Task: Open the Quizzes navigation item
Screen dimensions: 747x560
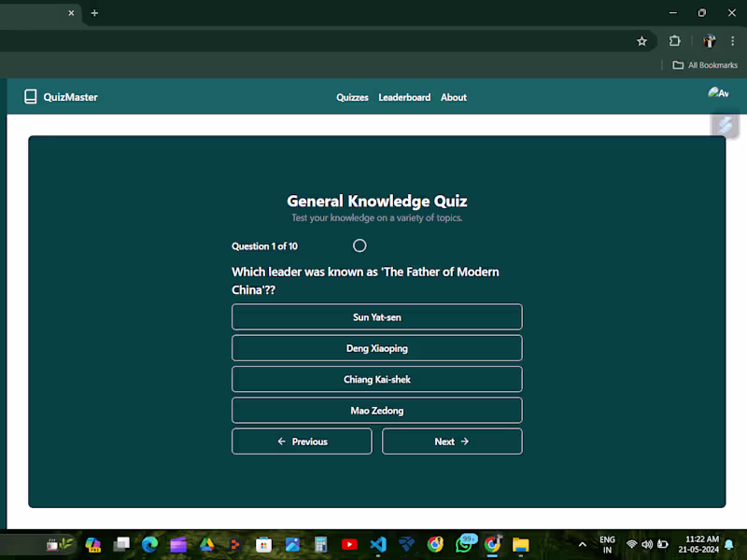Action: pos(352,98)
